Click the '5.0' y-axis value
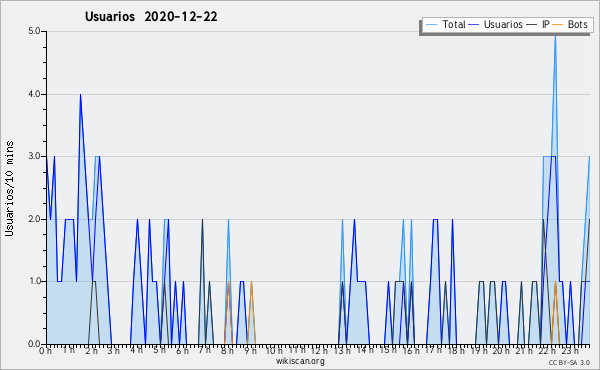 pyautogui.click(x=34, y=31)
